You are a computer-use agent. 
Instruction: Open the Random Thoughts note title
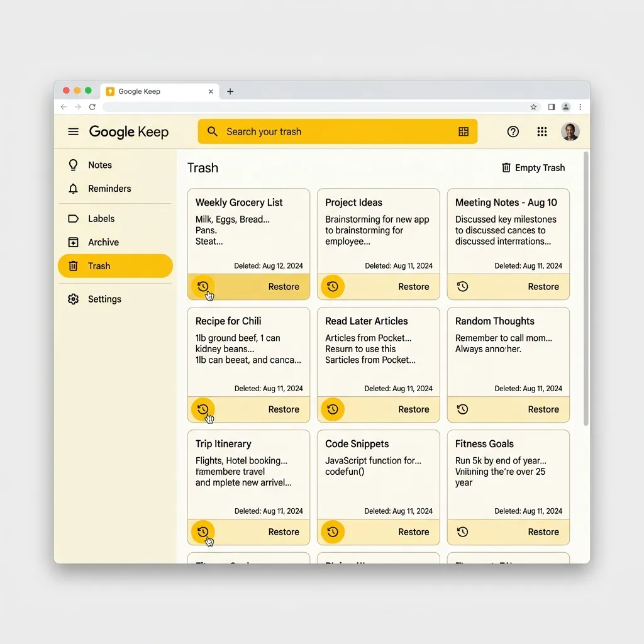click(x=494, y=321)
